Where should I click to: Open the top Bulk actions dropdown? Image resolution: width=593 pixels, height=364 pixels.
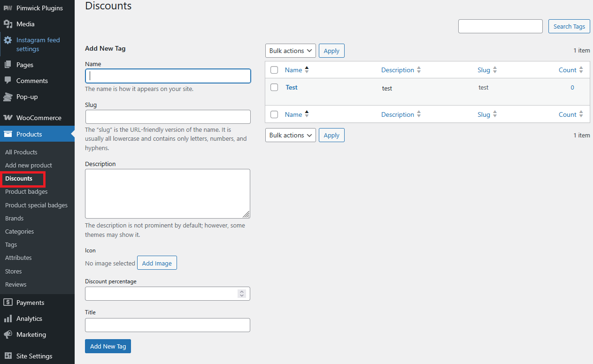291,51
